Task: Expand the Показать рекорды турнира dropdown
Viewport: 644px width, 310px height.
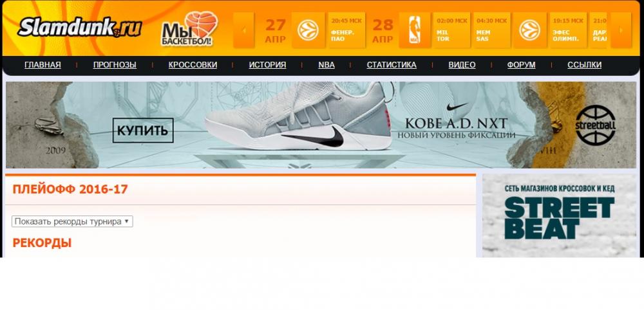Action: (72, 221)
